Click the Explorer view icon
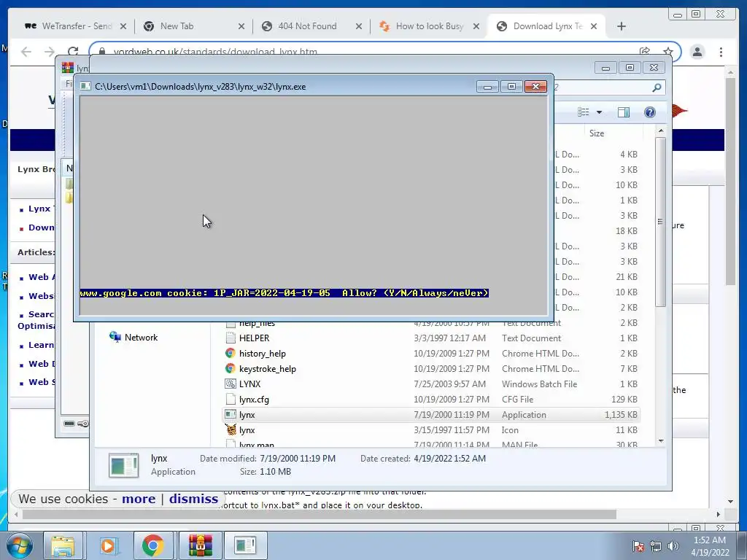Viewport: 747px width, 560px height. [x=584, y=112]
